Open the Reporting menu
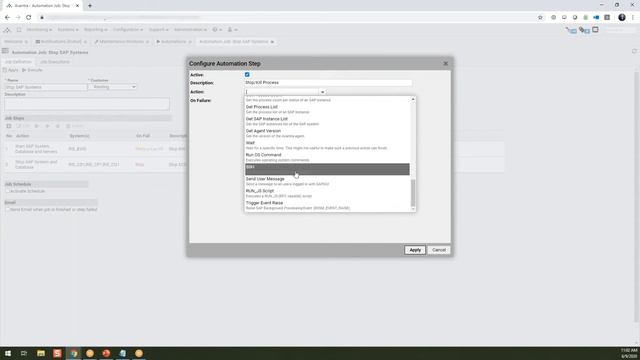Screen dimensions: 640x360 [x=96, y=30]
